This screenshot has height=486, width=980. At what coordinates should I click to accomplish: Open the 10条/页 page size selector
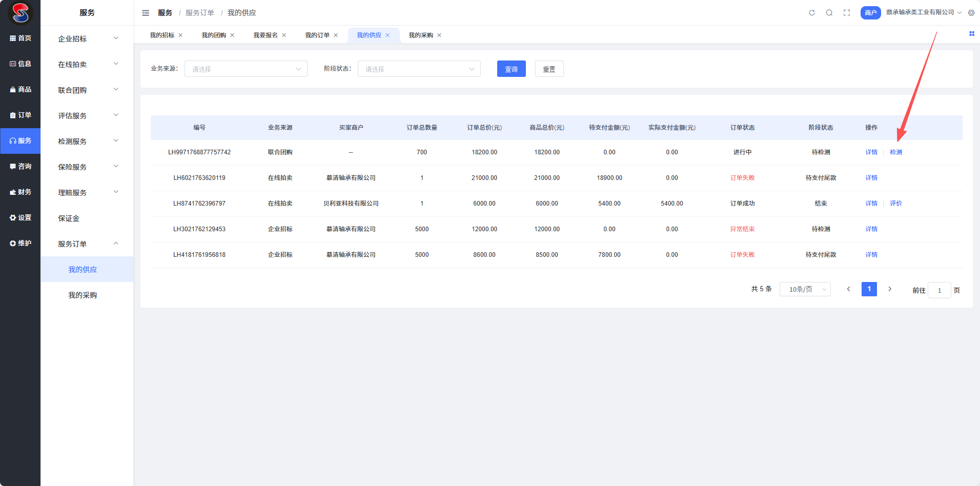tap(805, 290)
